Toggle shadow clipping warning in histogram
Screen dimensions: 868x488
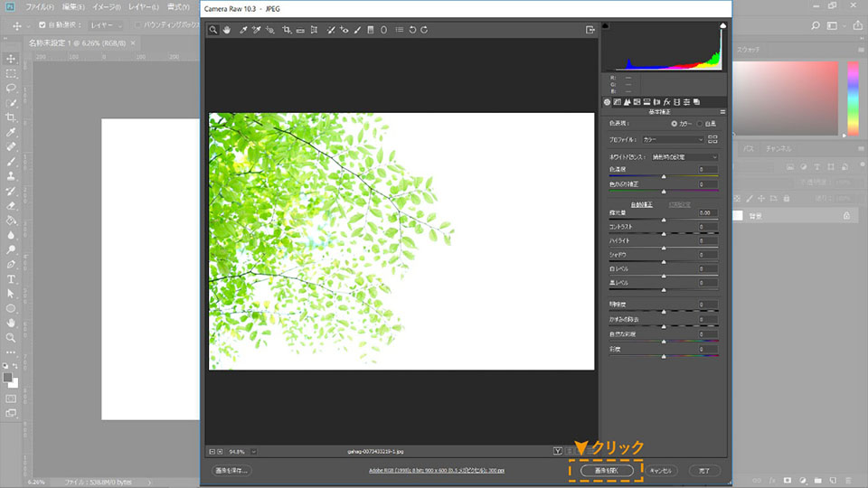pos(606,25)
